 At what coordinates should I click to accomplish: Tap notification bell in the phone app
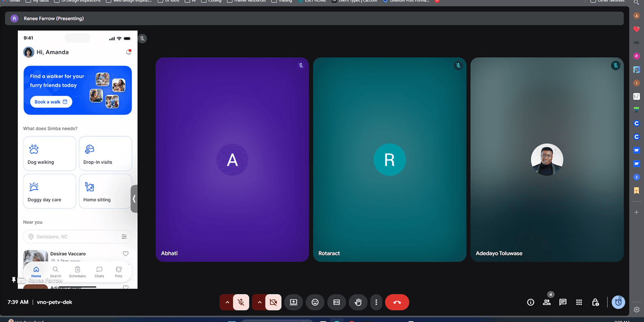pos(129,52)
